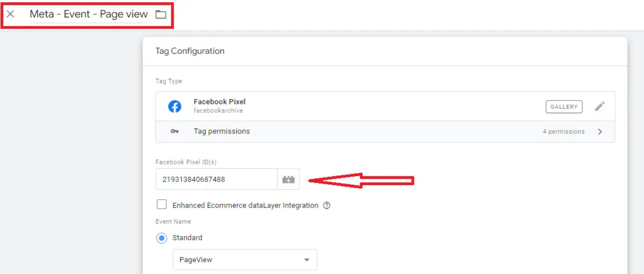Rename the tag Meta - Event - Page view
This screenshot has width=644, height=274.
coord(88,14)
